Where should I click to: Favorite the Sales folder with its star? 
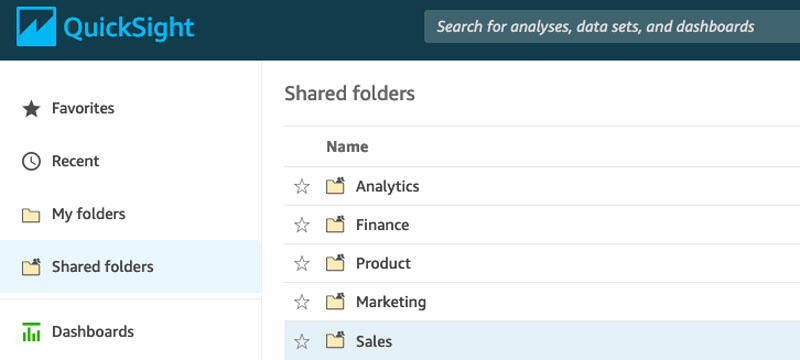[302, 342]
